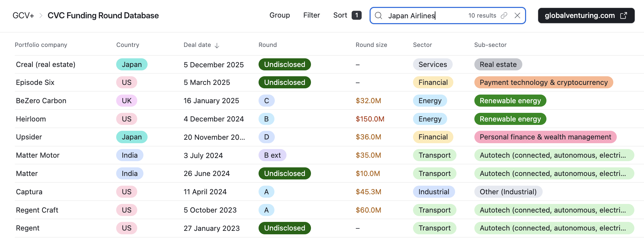Open the BeZero Carbon record
This screenshot has width=644, height=245.
41,101
